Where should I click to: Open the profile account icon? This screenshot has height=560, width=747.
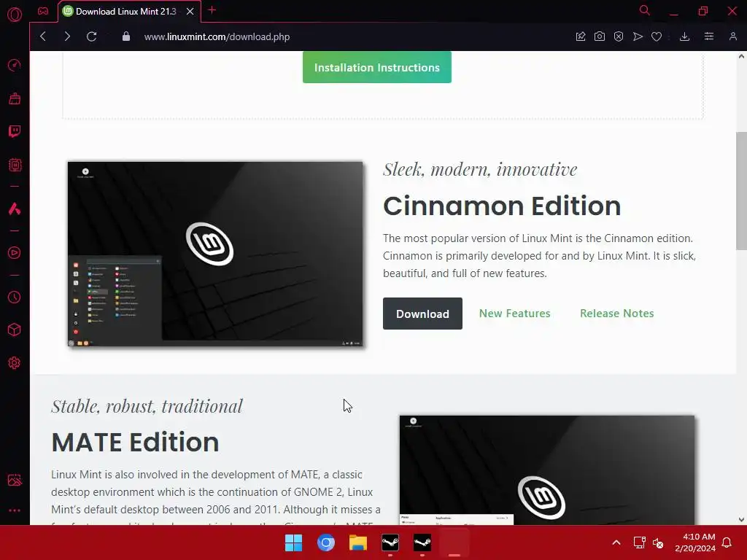coord(732,36)
